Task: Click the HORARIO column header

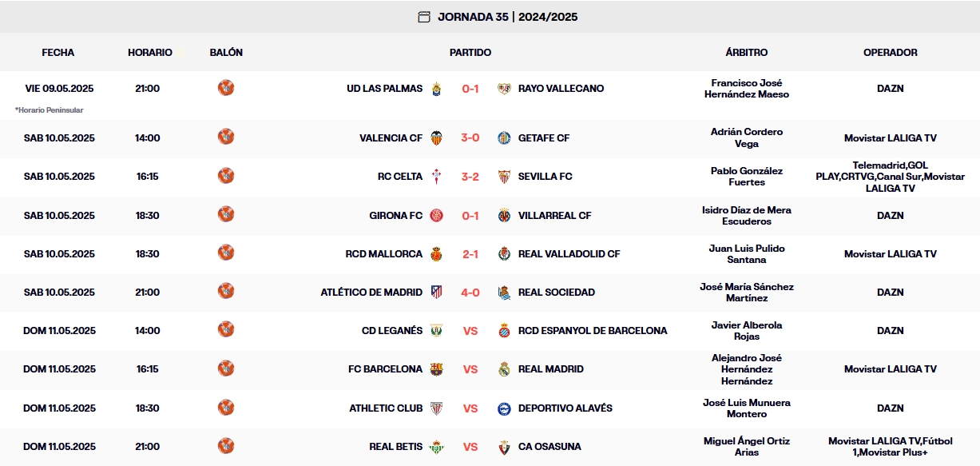Action: point(150,53)
